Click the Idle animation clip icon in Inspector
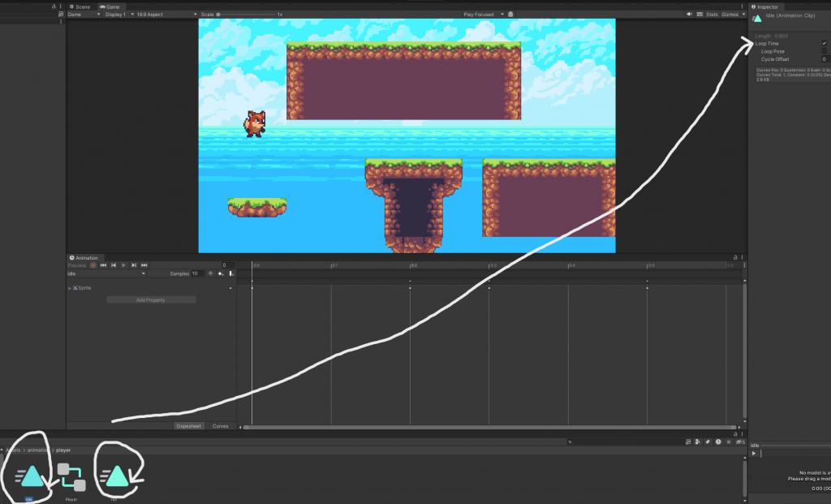831x504 pixels. pos(757,19)
